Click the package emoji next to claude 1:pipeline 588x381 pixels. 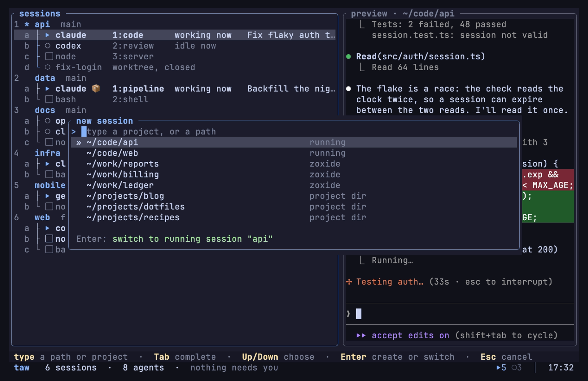pos(96,88)
